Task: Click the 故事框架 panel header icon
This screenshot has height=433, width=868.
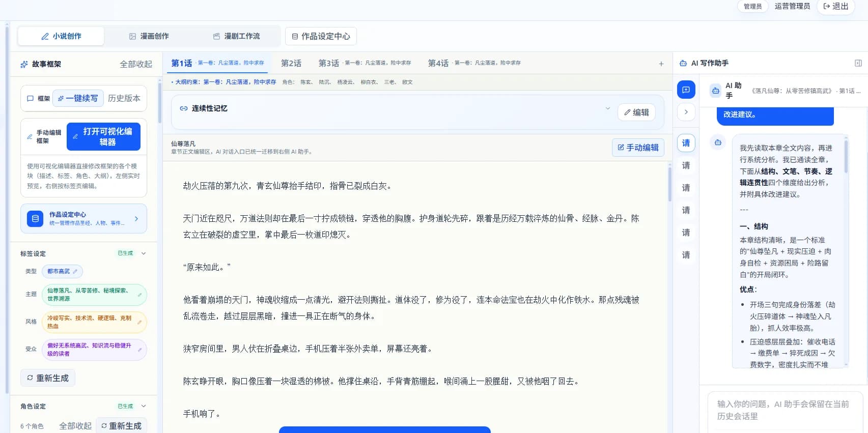Action: (x=24, y=64)
